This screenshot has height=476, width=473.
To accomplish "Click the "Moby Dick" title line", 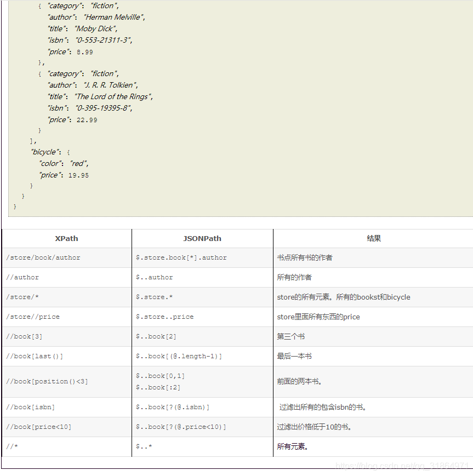I will [x=82, y=29].
